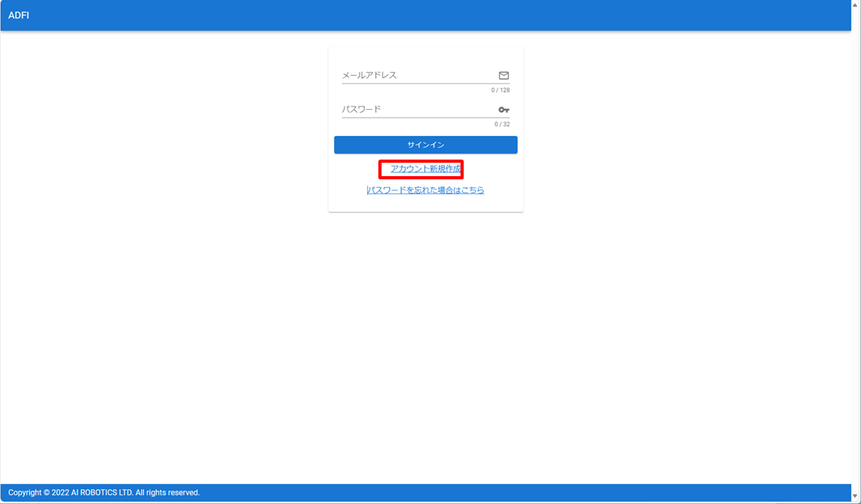Click the ADFI title in header
Viewport: 861px width, 504px height.
19,15
